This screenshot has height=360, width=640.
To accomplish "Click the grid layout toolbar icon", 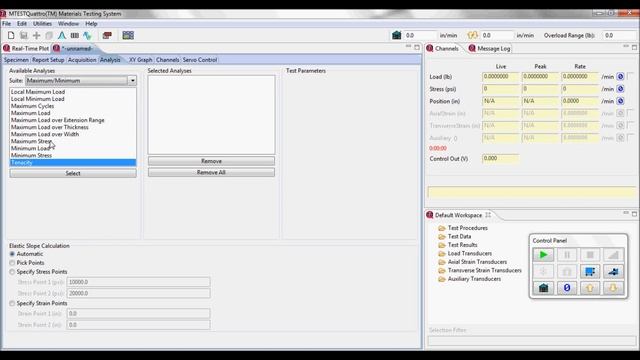I will point(128,36).
